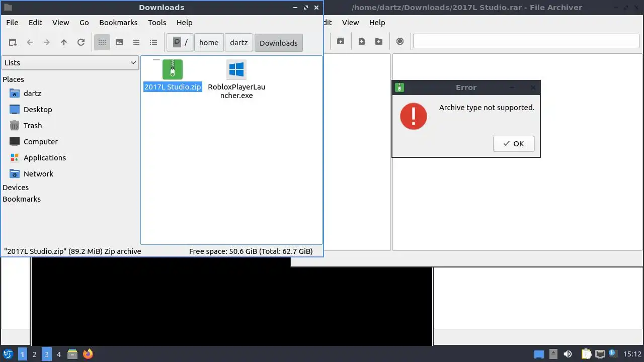This screenshot has width=644, height=362.
Task: Switch to thumbnail view mode
Action: tap(119, 43)
